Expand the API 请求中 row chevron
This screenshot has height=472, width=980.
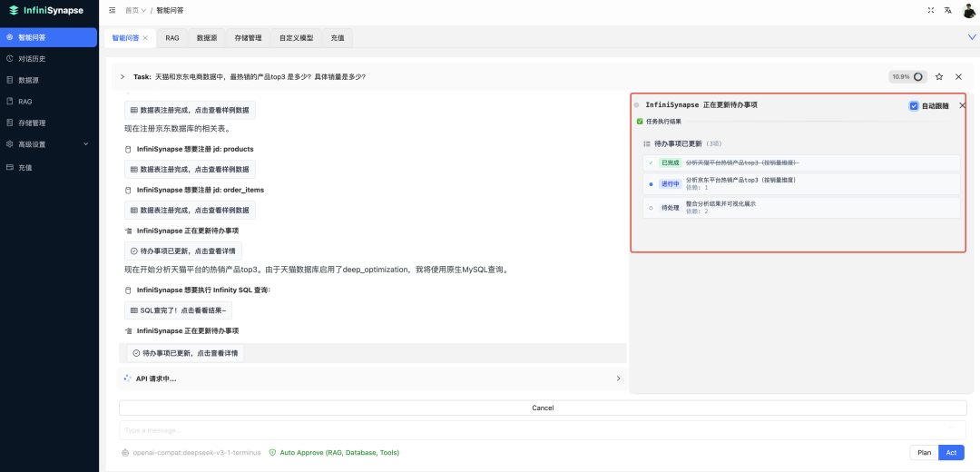(x=618, y=379)
